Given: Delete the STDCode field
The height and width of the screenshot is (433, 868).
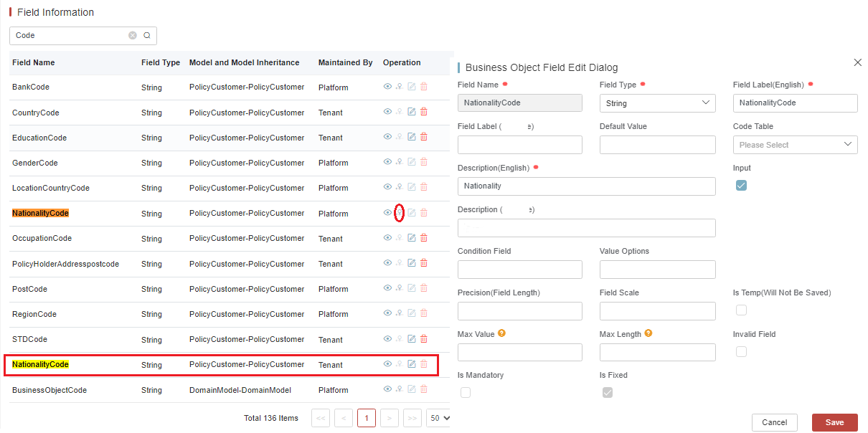Looking at the screenshot, I should 424,339.
